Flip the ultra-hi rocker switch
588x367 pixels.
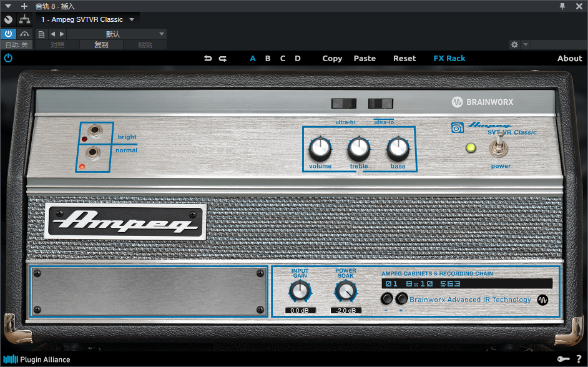click(x=344, y=104)
